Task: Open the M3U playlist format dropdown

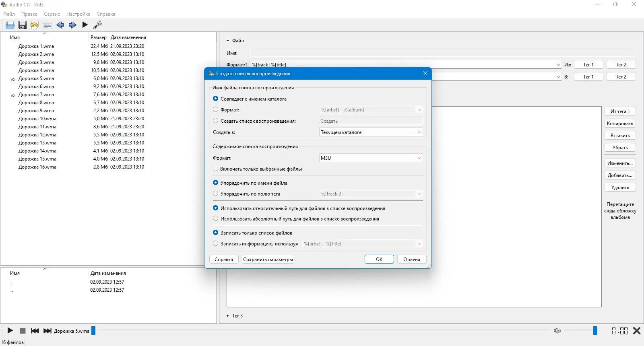Action: click(371, 158)
